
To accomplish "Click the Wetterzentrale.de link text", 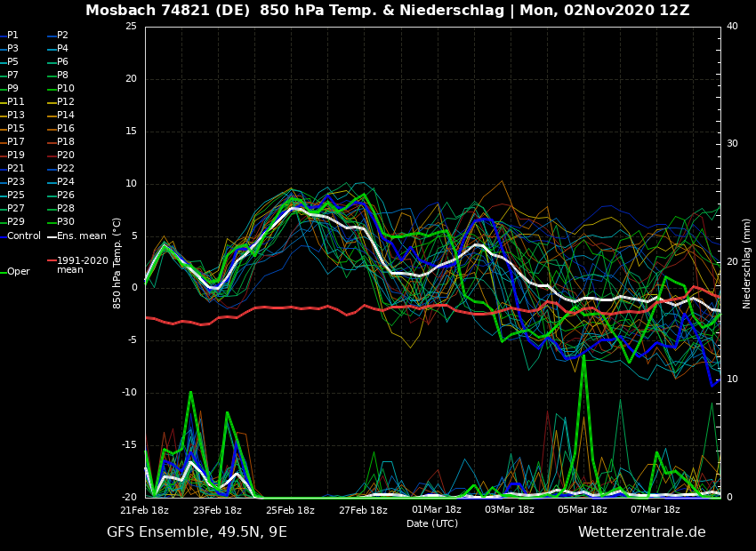I will point(641,532).
